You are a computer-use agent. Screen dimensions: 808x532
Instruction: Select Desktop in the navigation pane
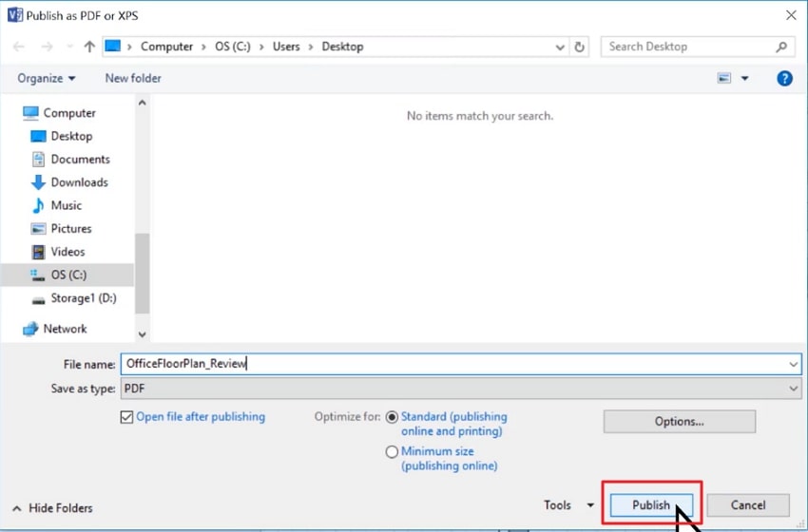click(x=62, y=136)
